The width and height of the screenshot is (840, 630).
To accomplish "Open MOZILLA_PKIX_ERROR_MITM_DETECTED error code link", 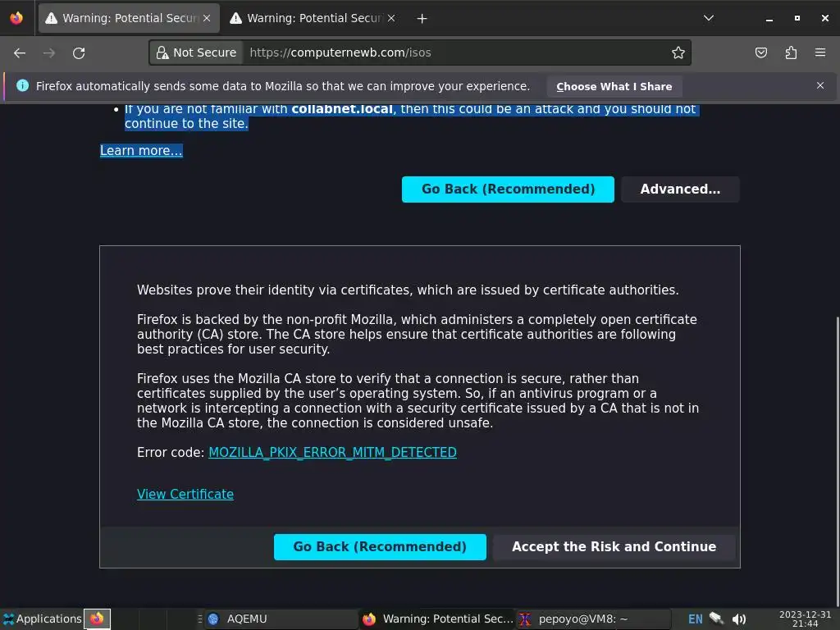I will (x=333, y=453).
